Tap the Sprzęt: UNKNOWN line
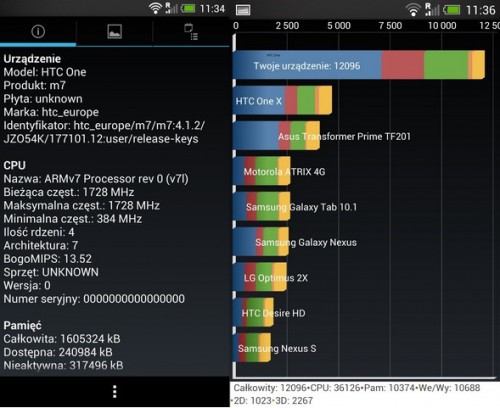This screenshot has width=500, height=408. tap(51, 272)
